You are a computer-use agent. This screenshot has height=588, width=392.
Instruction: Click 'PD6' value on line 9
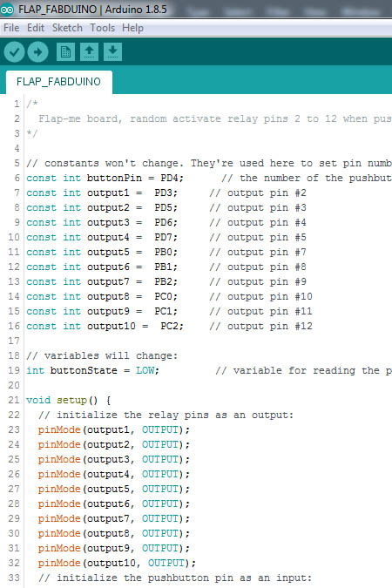tap(164, 222)
